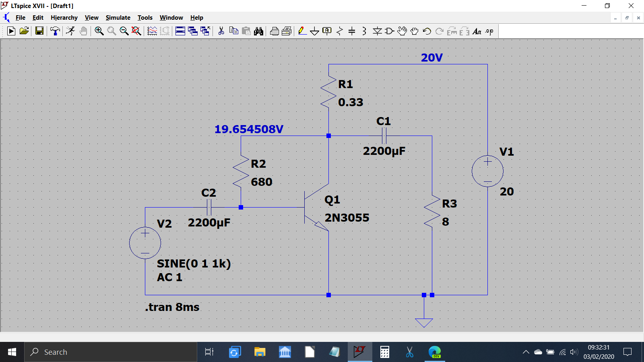Open the Edit menu
The image size is (644, 362).
[38, 18]
